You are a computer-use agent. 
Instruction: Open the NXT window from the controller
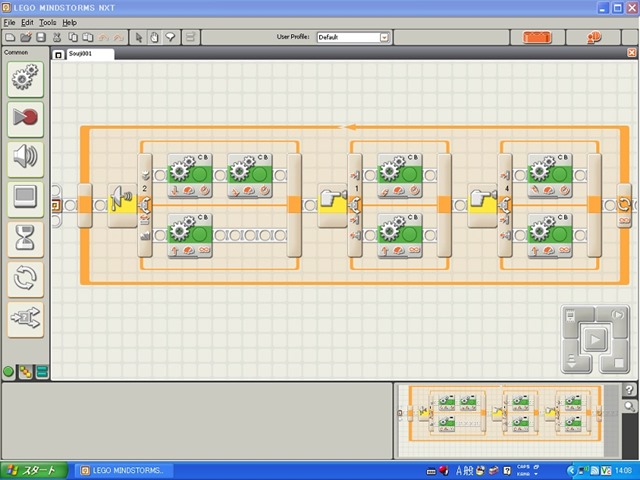pos(570,317)
